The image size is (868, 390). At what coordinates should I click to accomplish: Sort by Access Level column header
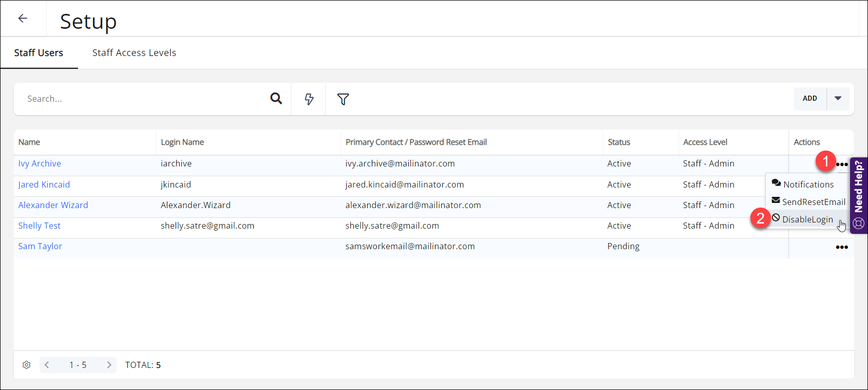coord(705,142)
